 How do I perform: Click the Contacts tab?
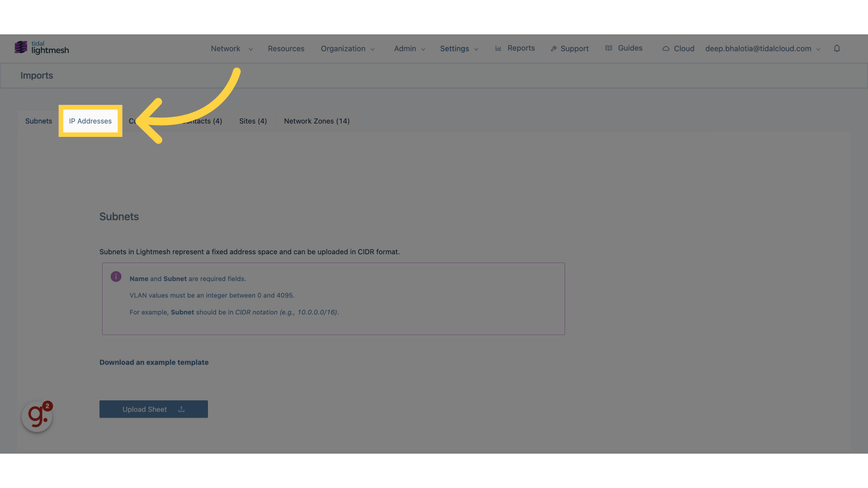tap(202, 122)
